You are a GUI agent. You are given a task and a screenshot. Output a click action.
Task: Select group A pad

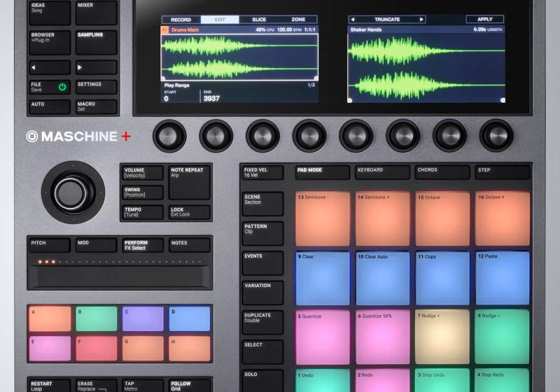click(x=50, y=318)
